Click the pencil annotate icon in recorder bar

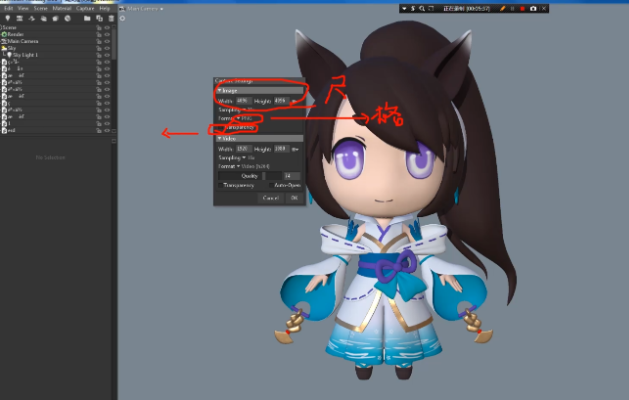(502, 8)
